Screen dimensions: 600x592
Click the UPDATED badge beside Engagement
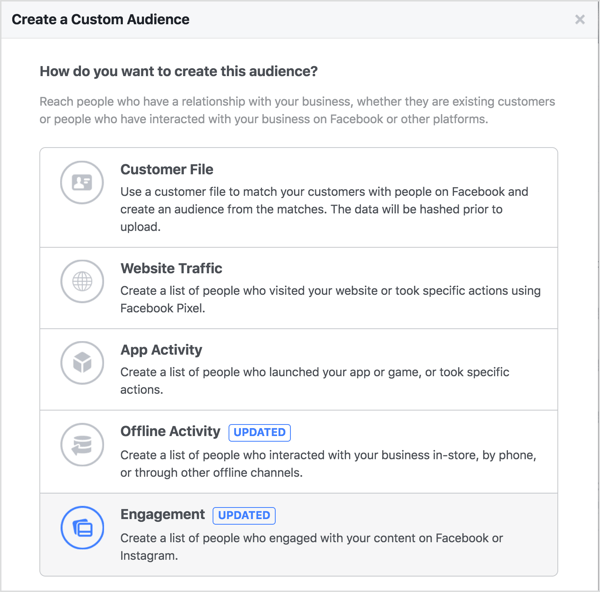coord(244,515)
